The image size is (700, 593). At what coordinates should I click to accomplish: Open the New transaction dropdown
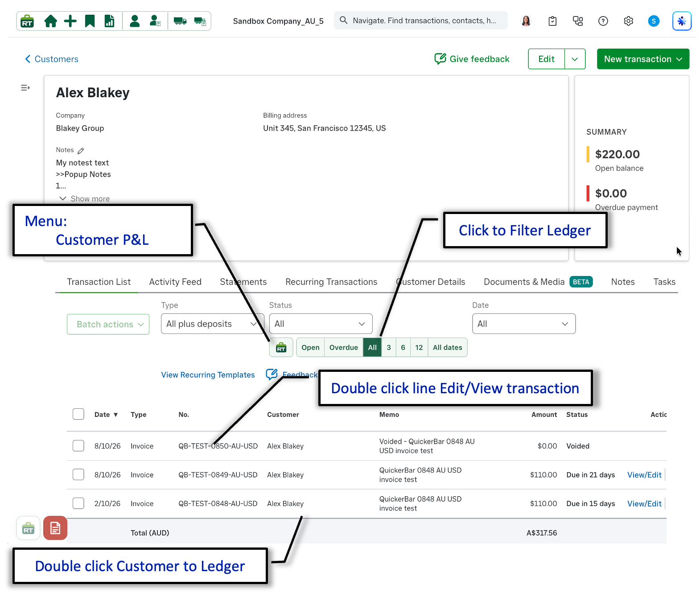(x=643, y=59)
